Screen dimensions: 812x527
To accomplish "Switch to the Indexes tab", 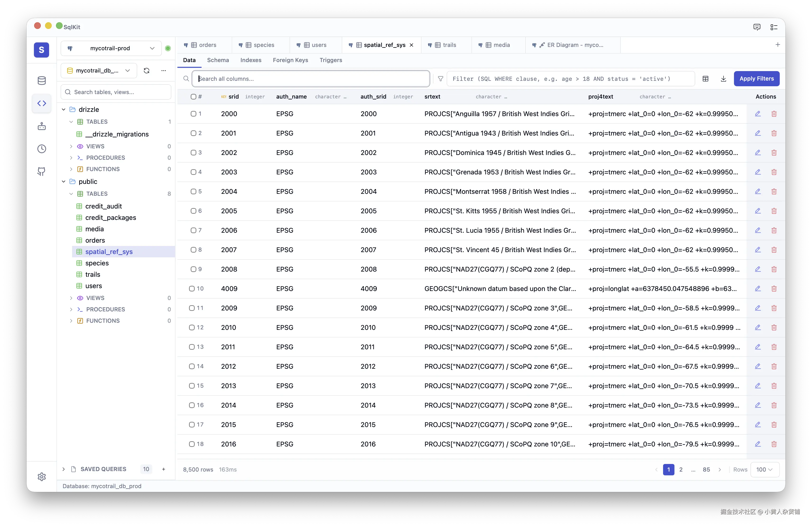I will tap(251, 60).
